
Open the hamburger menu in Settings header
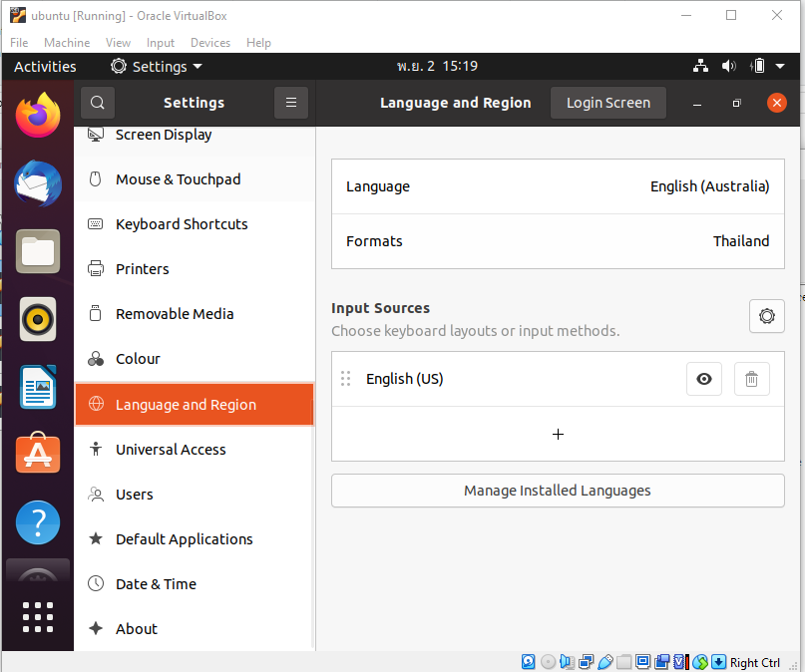click(291, 103)
